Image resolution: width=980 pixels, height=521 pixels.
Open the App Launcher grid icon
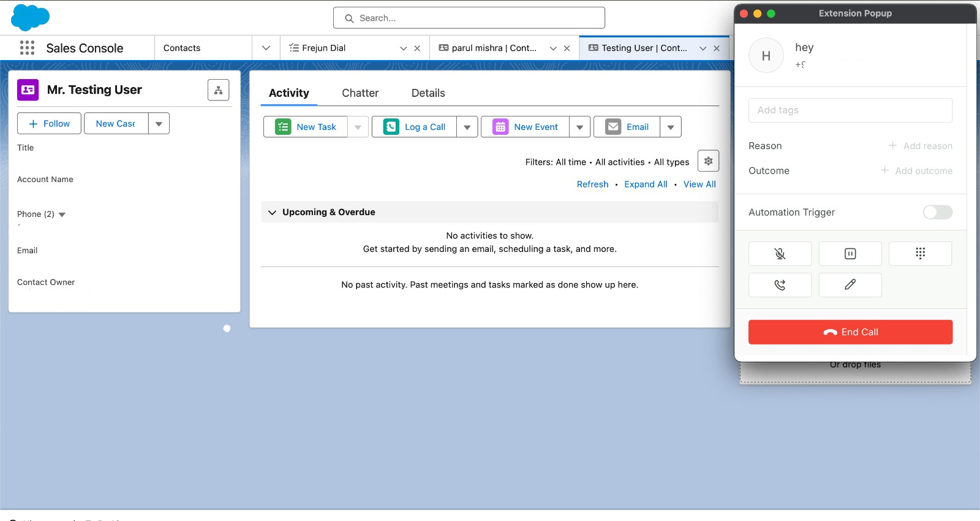pos(27,48)
